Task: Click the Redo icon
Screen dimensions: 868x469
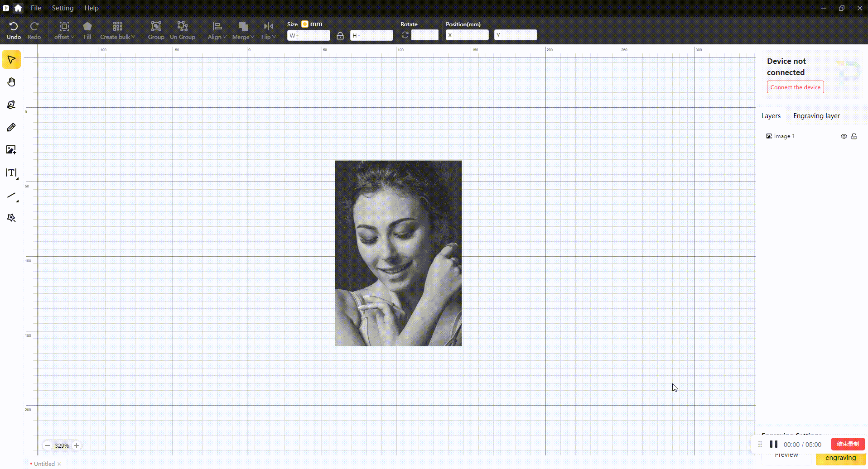Action: coord(34,31)
